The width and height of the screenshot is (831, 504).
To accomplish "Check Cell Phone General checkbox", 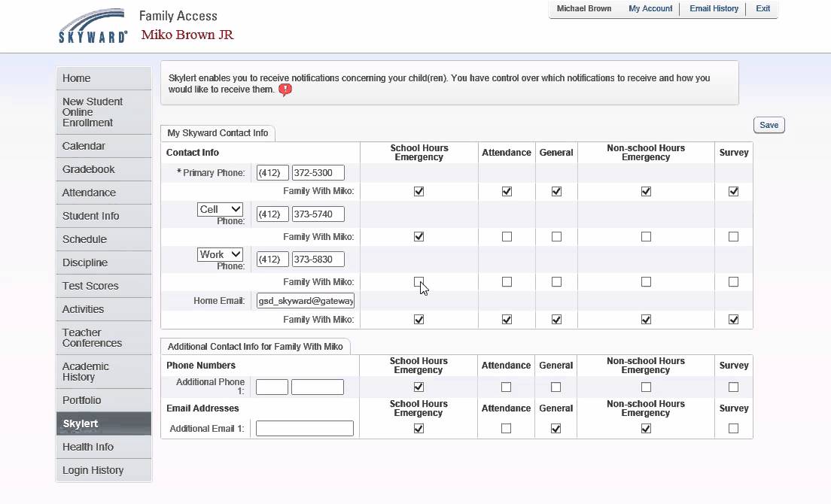I will click(556, 237).
